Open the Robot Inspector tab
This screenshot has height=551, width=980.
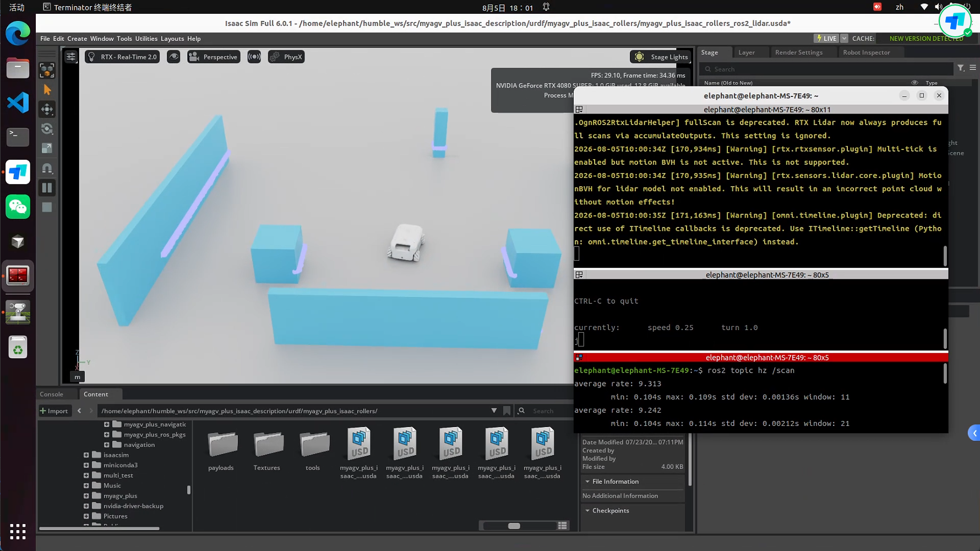pos(866,52)
